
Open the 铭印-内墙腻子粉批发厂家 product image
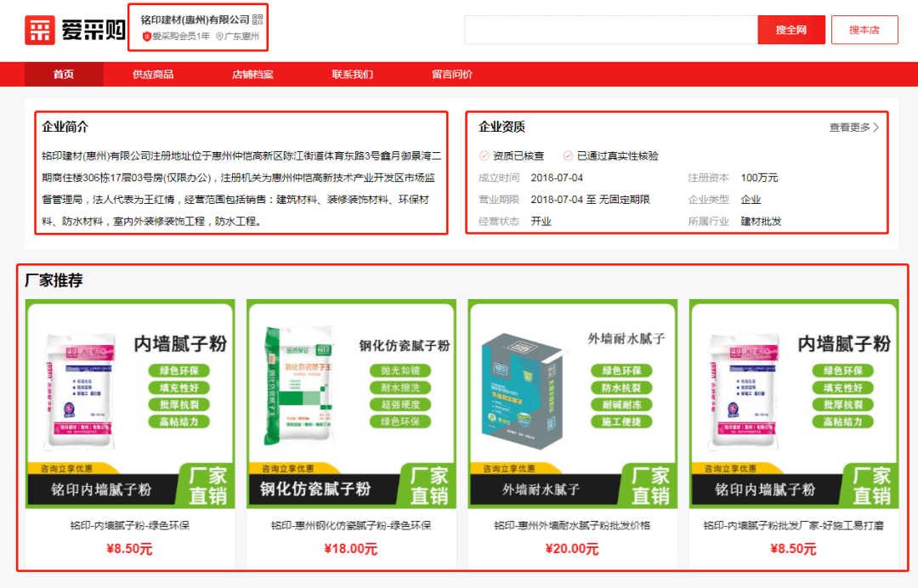click(x=794, y=404)
